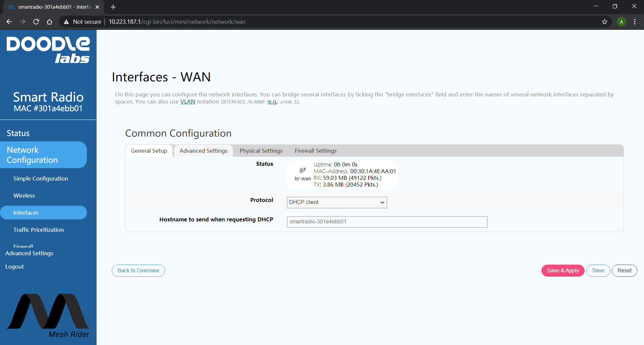Open the VLAN documentation link
The height and width of the screenshot is (345, 644).
click(x=187, y=101)
